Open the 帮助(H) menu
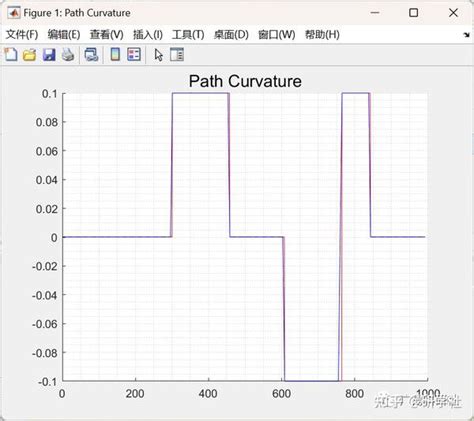Screen dimensions: 474x421 322,34
